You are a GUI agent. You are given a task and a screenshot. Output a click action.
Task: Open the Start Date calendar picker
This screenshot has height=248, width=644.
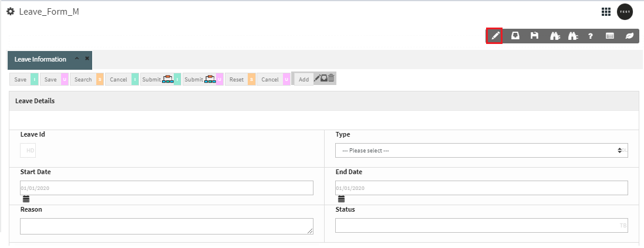[26, 199]
